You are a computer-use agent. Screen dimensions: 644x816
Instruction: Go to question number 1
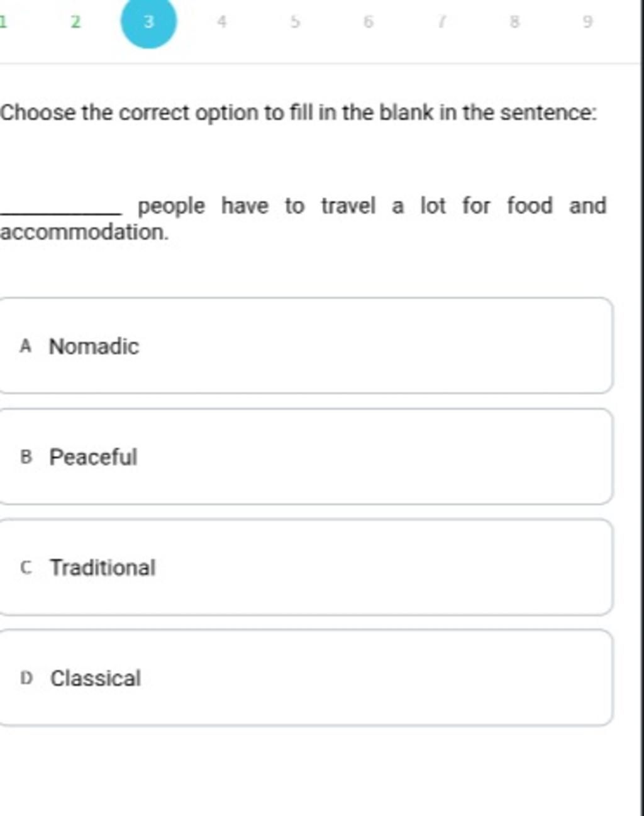(x=3, y=22)
